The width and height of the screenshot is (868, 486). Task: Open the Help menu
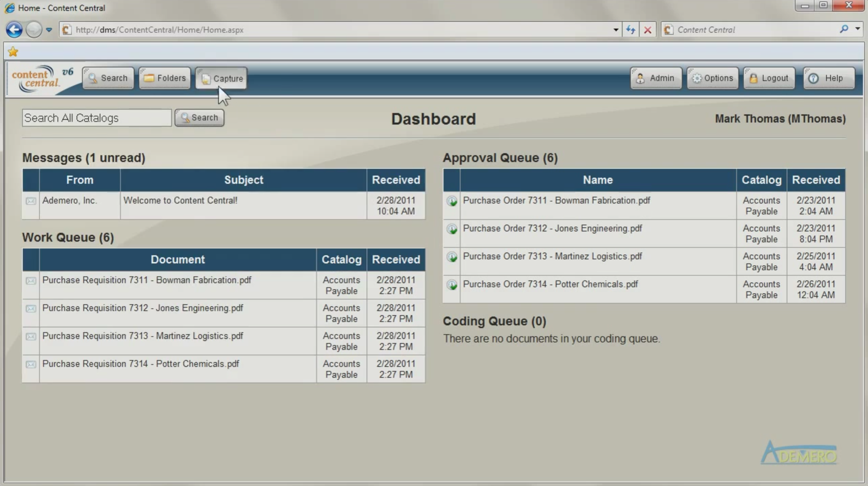coord(829,78)
